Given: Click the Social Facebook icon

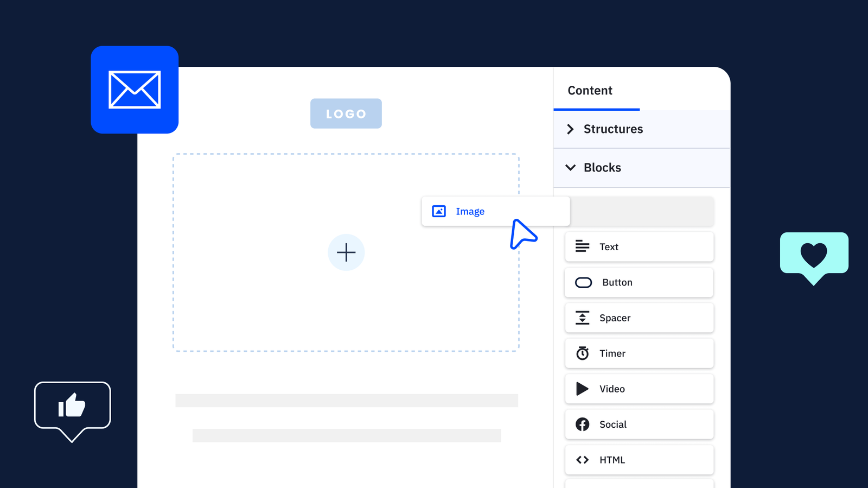Looking at the screenshot, I should click(x=582, y=424).
